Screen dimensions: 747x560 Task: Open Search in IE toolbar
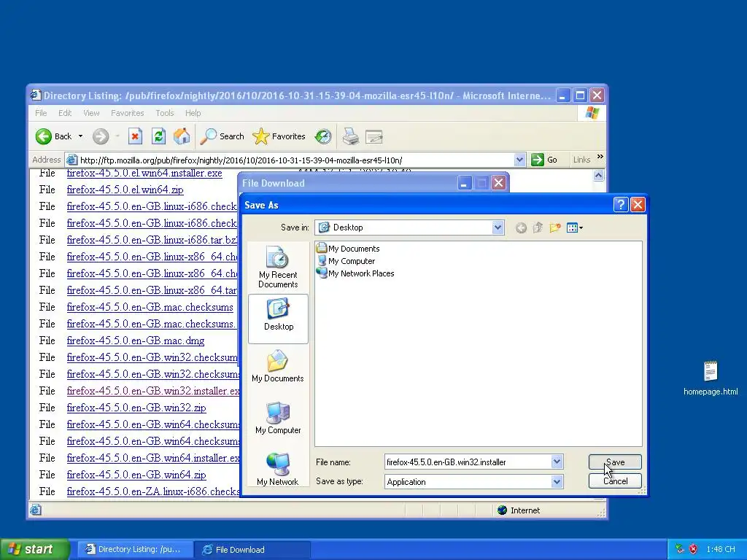[x=222, y=136]
